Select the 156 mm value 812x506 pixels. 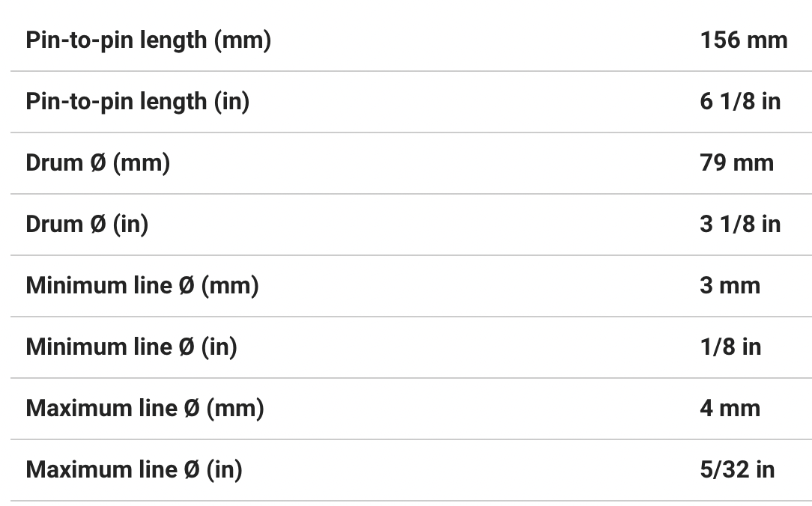pyautogui.click(x=743, y=40)
